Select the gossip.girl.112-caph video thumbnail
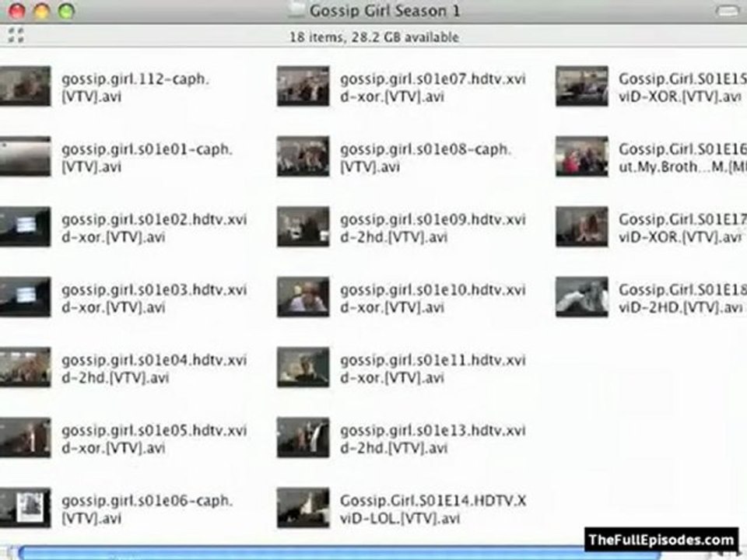The image size is (747, 560). pyautogui.click(x=25, y=86)
